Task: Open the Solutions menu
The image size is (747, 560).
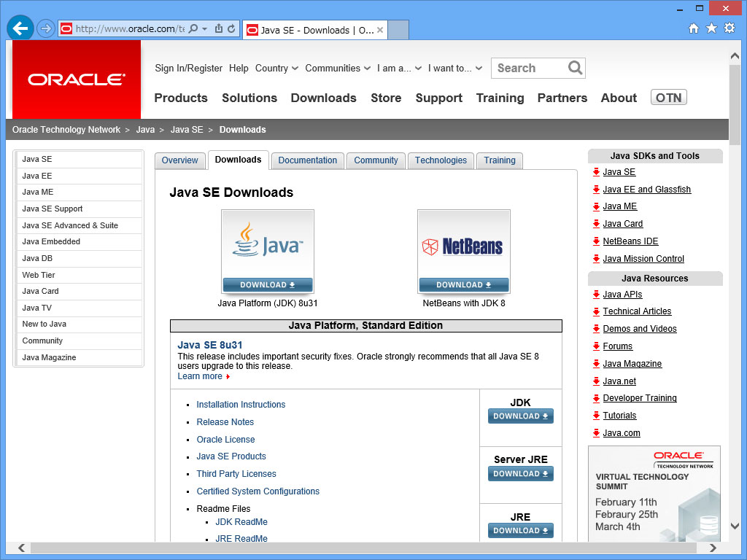Action: pos(249,98)
